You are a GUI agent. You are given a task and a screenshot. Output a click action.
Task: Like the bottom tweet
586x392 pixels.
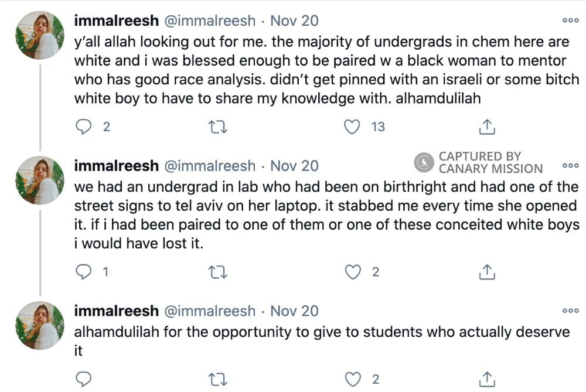(x=352, y=380)
